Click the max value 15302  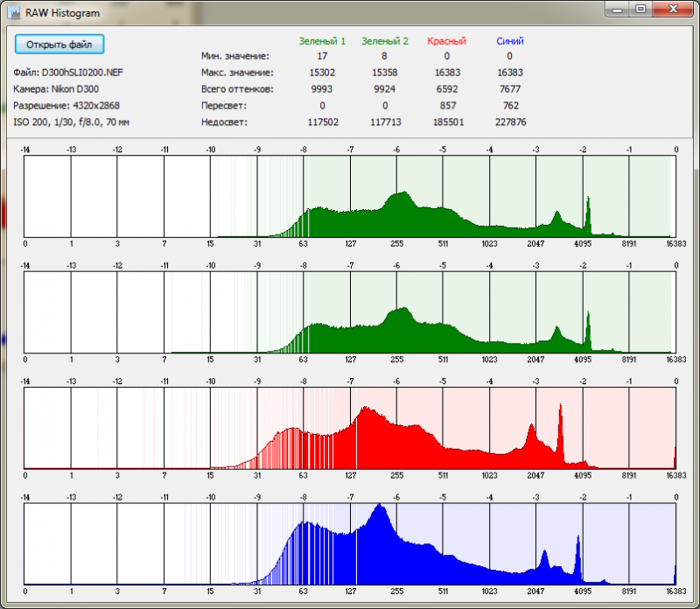tap(322, 73)
